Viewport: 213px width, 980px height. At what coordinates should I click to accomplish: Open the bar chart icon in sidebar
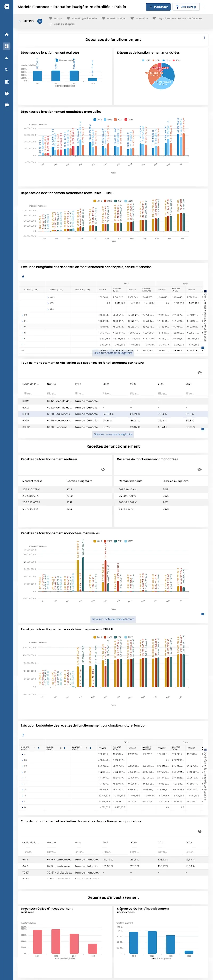pyautogui.click(x=6, y=58)
